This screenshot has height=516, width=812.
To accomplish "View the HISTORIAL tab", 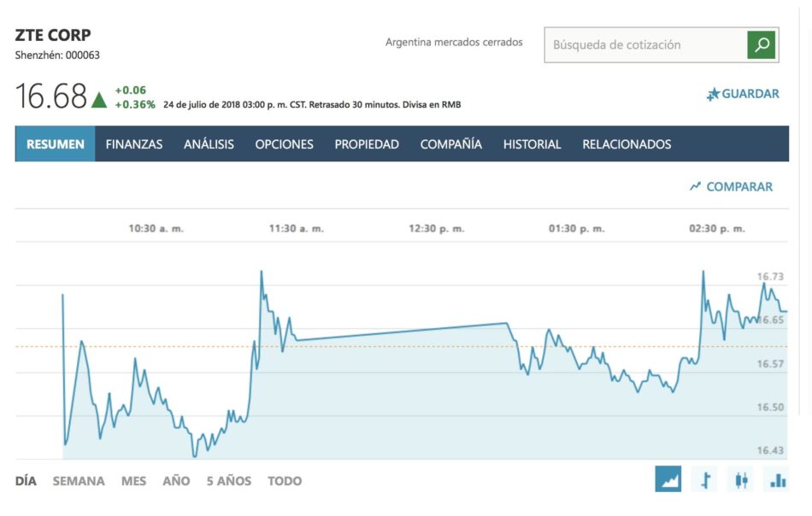I will pos(533,144).
